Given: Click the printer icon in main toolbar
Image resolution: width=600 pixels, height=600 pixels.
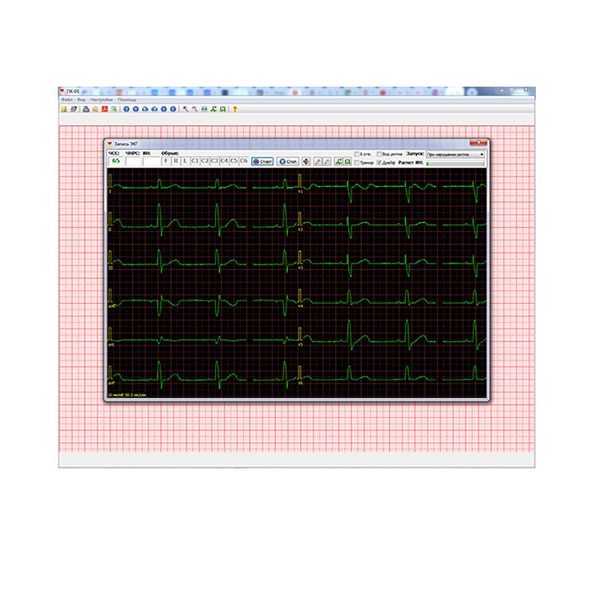Looking at the screenshot, I should (x=86, y=109).
